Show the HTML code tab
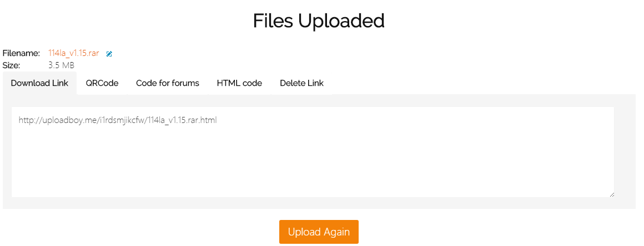 coord(239,83)
